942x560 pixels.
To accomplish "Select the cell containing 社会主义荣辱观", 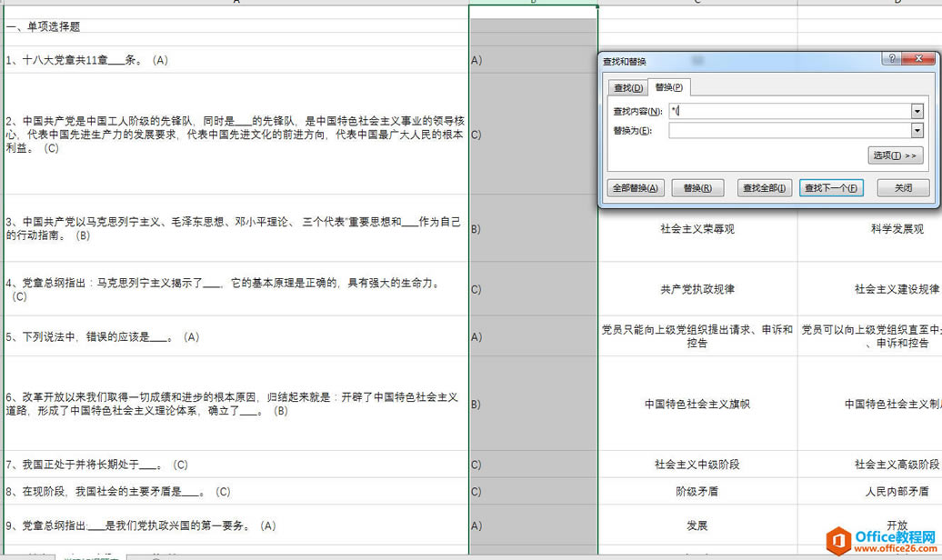I will click(x=696, y=229).
